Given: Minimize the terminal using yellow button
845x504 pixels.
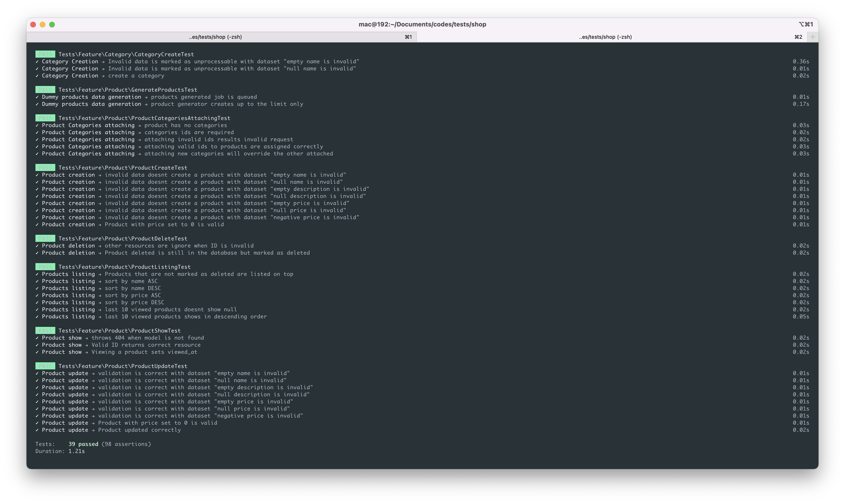Looking at the screenshot, I should pyautogui.click(x=43, y=25).
